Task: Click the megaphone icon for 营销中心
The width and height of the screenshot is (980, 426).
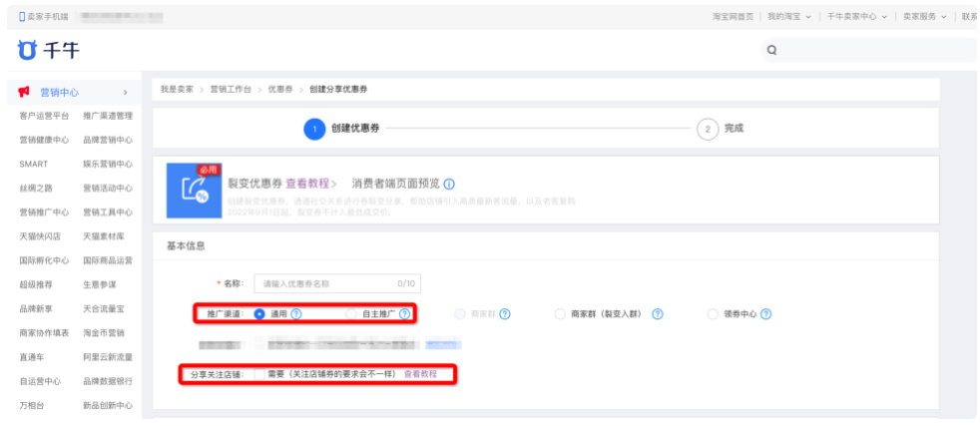Action: [x=24, y=92]
